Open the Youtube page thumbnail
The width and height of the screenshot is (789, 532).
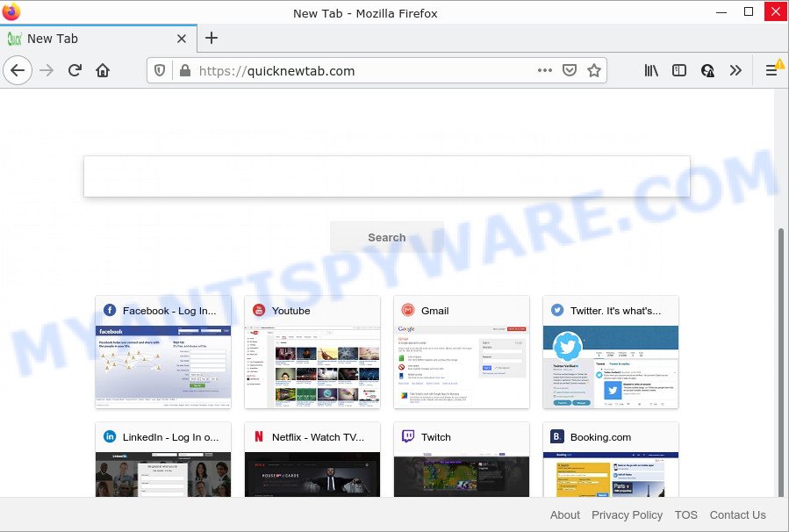click(312, 367)
